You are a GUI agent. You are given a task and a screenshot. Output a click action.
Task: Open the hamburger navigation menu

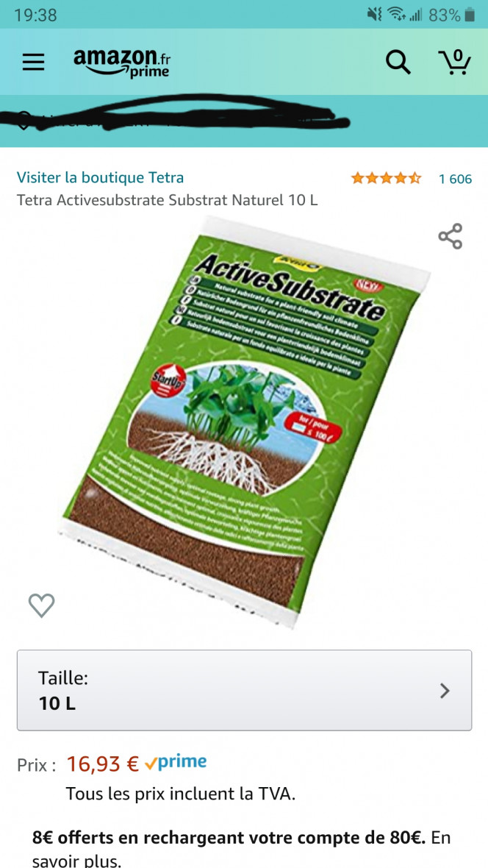pos(33,62)
